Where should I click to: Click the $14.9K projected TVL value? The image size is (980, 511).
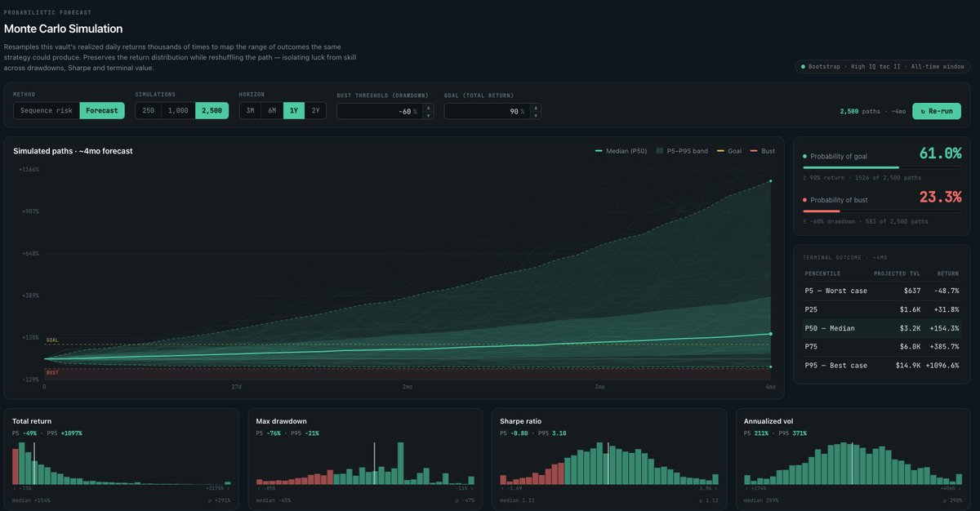907,366
